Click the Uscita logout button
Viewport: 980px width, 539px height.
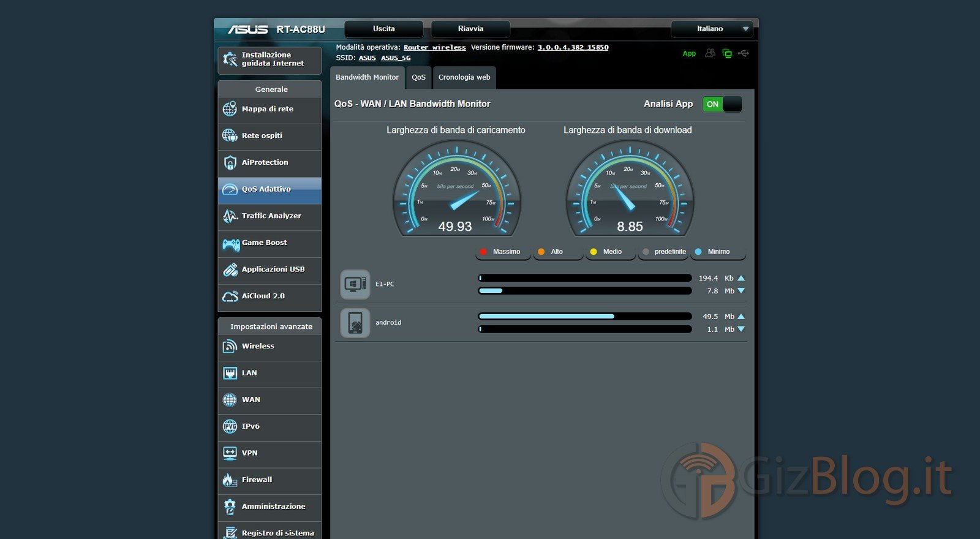(384, 29)
